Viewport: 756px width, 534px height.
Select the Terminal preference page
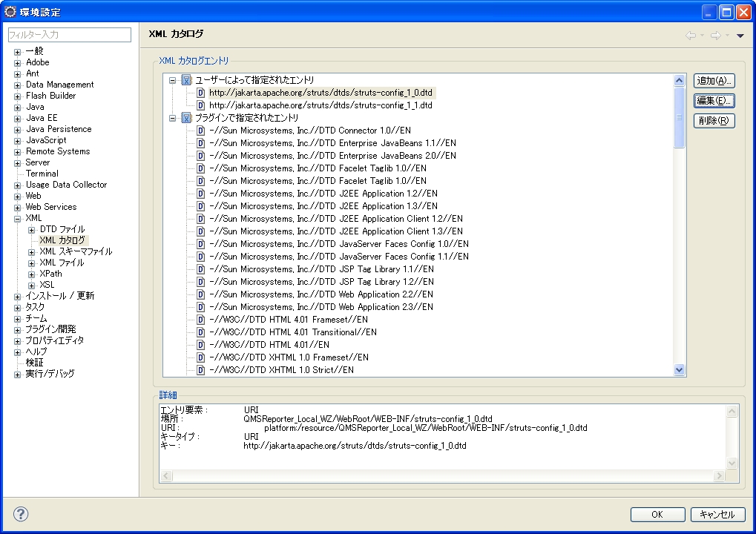[42, 174]
